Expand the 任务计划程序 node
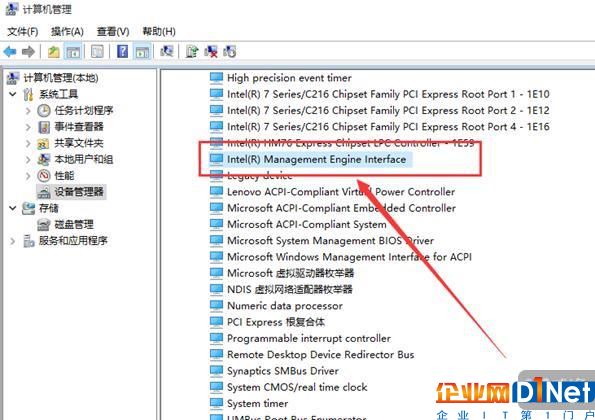Screen dimensions: 595x420 [28, 110]
